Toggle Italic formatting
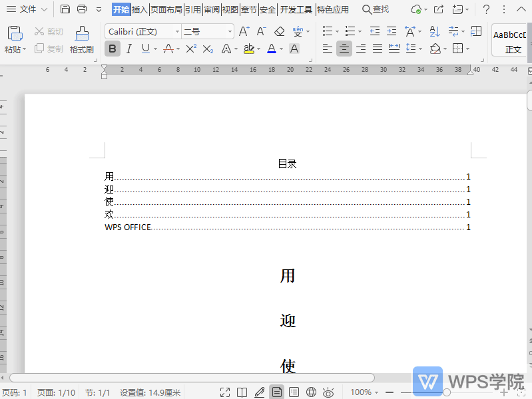Screen dimensions: 532x399 click(129, 49)
